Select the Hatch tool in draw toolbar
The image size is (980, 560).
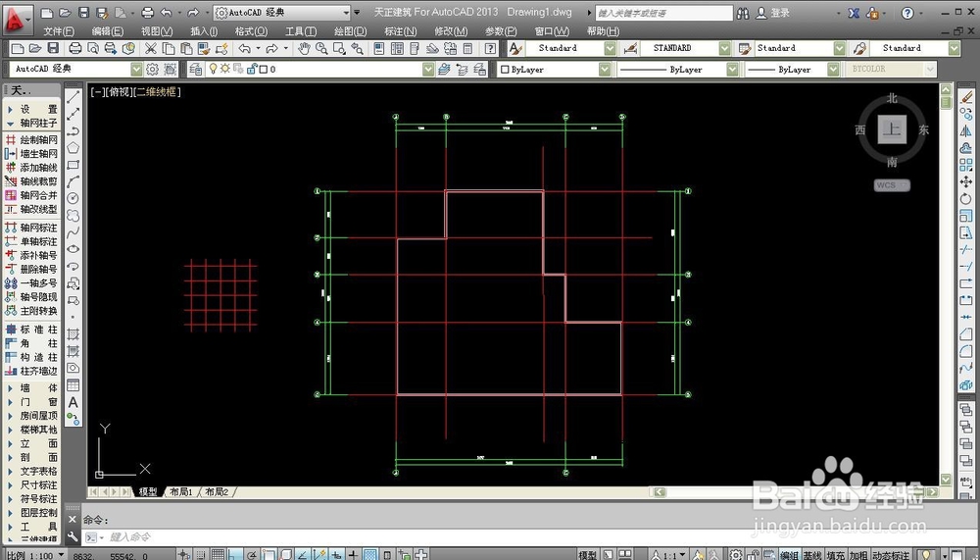point(73,334)
